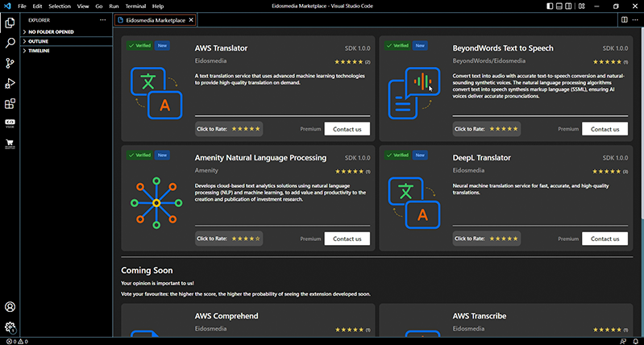644x345 pixels.
Task: Click Contact us for AWS Translator
Action: (347, 128)
